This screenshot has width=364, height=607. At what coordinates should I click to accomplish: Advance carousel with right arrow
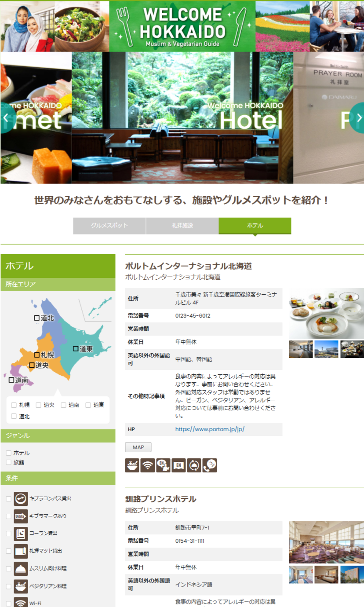(358, 118)
